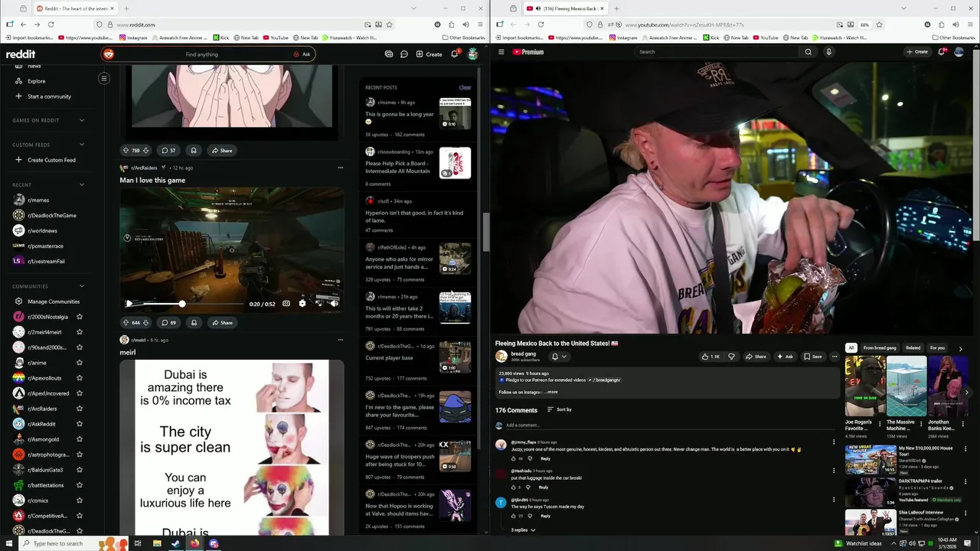Expand 3 replies under tjlind86 comment
Image resolution: width=980 pixels, height=551 pixels.
(x=523, y=530)
